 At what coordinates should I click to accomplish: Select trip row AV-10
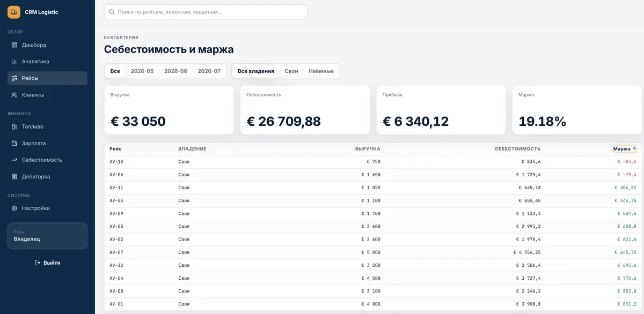tap(374, 162)
